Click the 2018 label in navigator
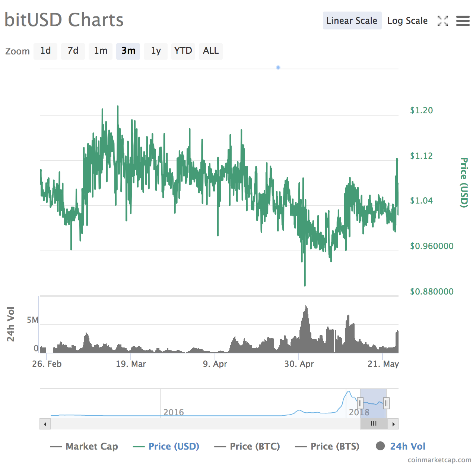Viewport: 476px width, 466px height. [x=359, y=412]
